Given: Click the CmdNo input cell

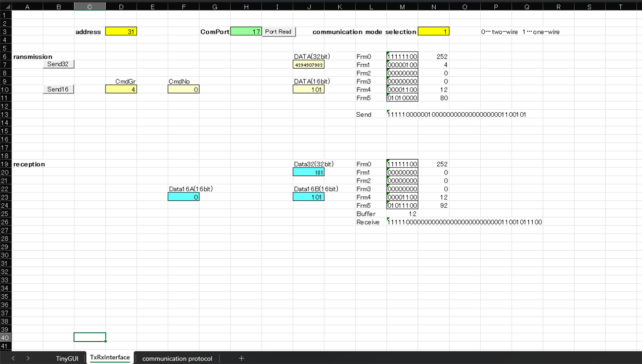Looking at the screenshot, I should point(184,89).
